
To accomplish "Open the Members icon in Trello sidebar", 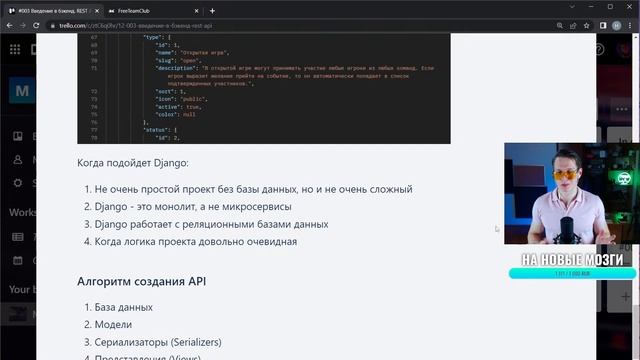I will click(x=18, y=160).
